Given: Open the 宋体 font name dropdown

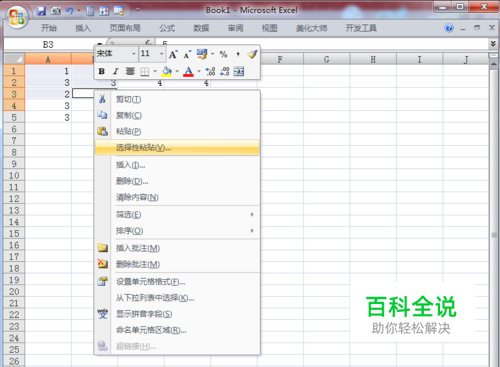Looking at the screenshot, I should coord(134,54).
